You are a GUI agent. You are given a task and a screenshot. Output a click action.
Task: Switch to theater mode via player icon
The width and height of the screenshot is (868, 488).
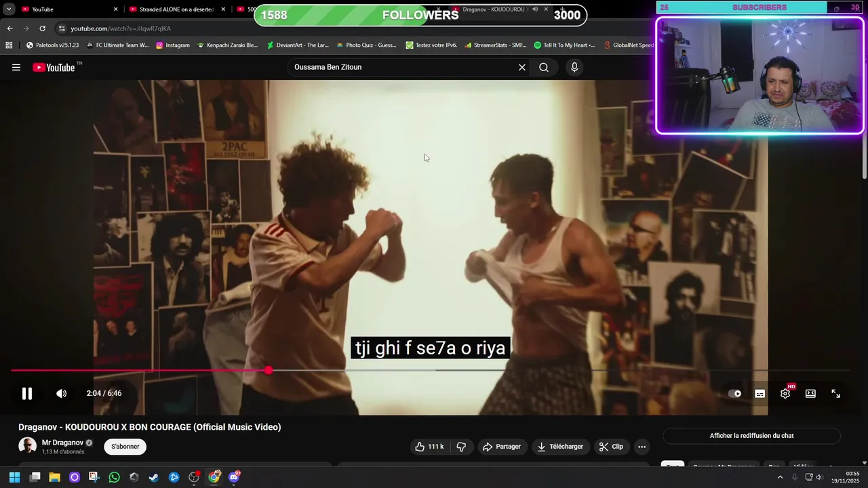[810, 393]
